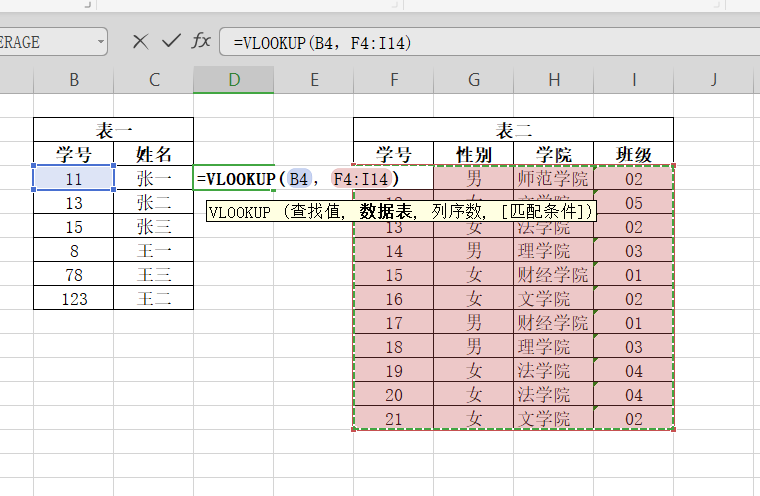
Task: Click 学号 header in 表二
Action: pyautogui.click(x=394, y=154)
